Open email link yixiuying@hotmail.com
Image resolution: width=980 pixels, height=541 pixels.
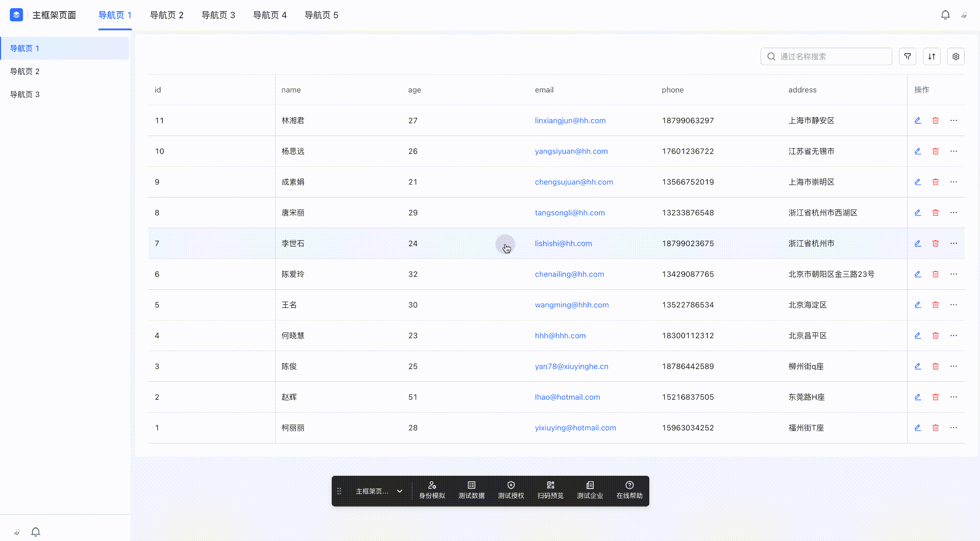[575, 428]
